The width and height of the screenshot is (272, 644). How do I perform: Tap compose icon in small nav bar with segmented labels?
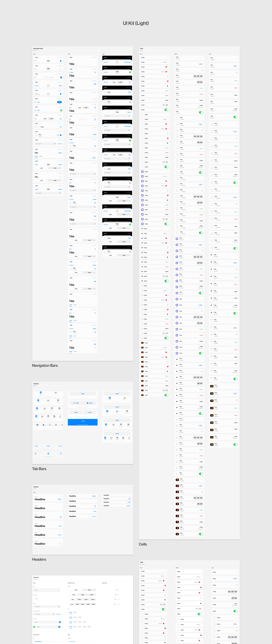click(x=61, y=119)
